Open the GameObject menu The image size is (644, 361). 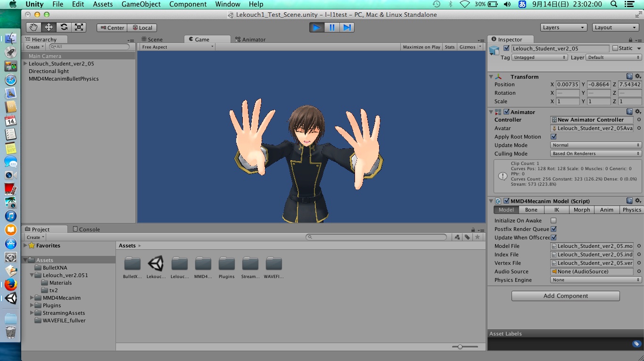click(141, 4)
